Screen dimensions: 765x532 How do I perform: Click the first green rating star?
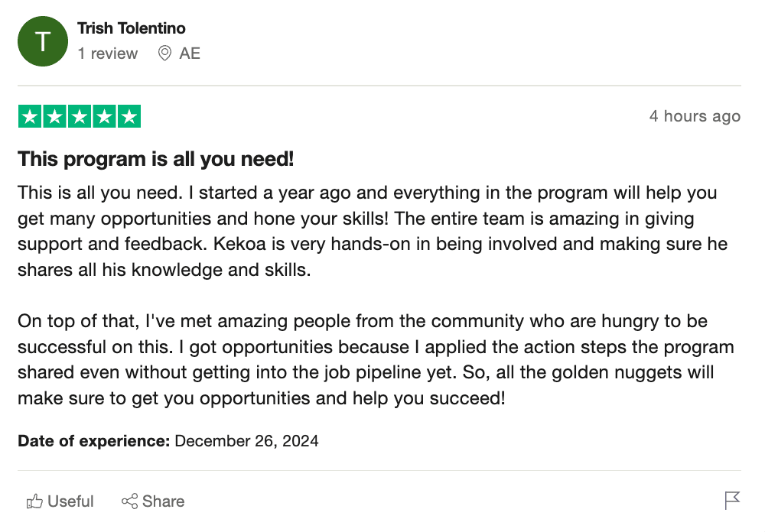(x=30, y=116)
